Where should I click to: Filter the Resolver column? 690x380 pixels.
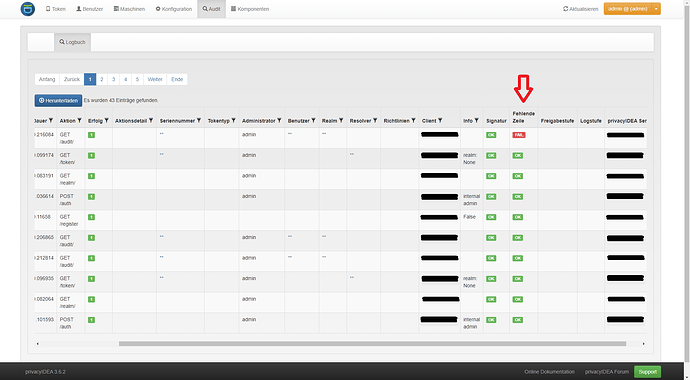[x=375, y=121]
